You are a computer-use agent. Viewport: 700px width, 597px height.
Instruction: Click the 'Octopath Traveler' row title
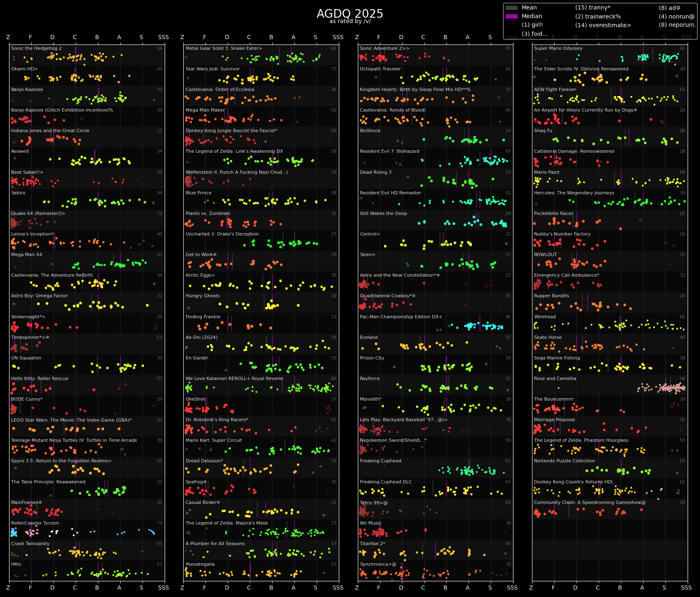click(x=380, y=69)
